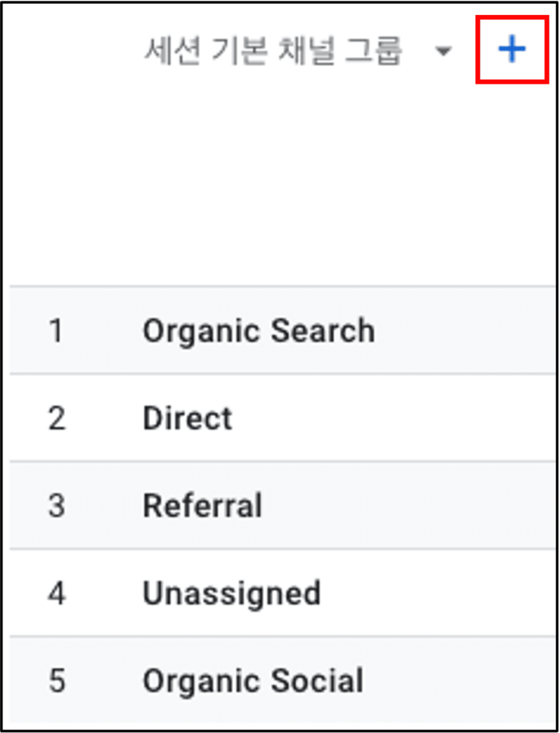Select the Unassigned channel row

(283, 592)
